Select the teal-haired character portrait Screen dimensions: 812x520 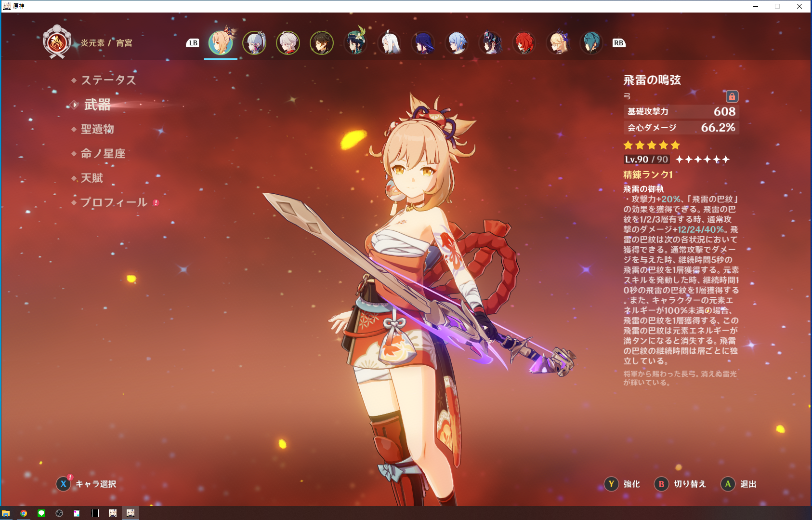pos(591,43)
